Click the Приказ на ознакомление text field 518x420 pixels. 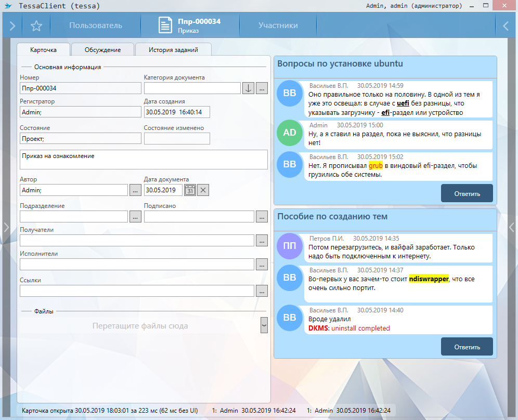coord(144,160)
